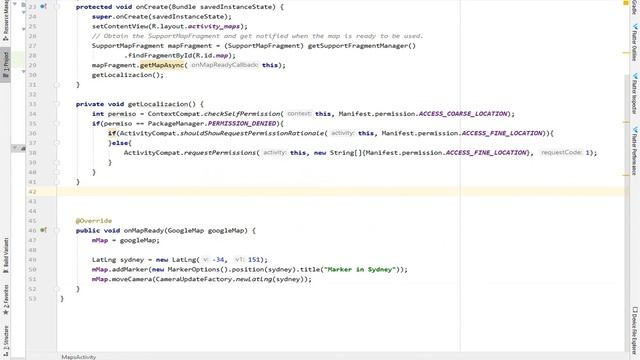Open the Favorites side tab
This screenshot has height=360, width=640.
(x=6, y=300)
